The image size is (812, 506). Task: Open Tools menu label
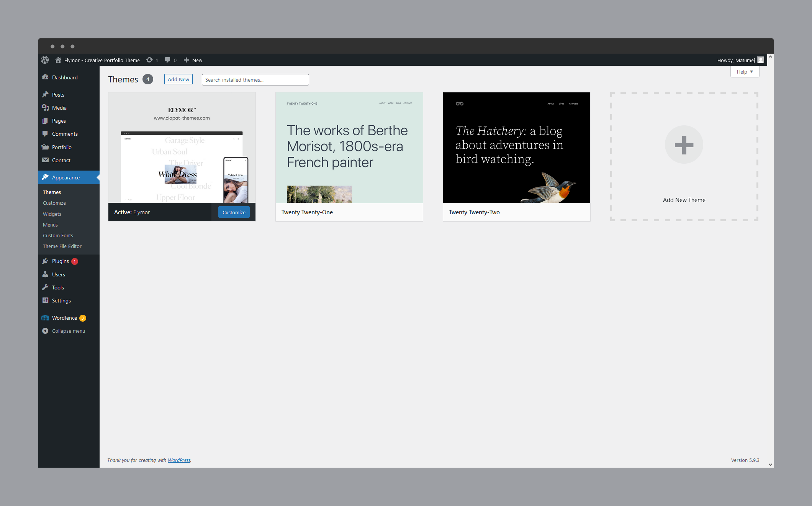58,287
